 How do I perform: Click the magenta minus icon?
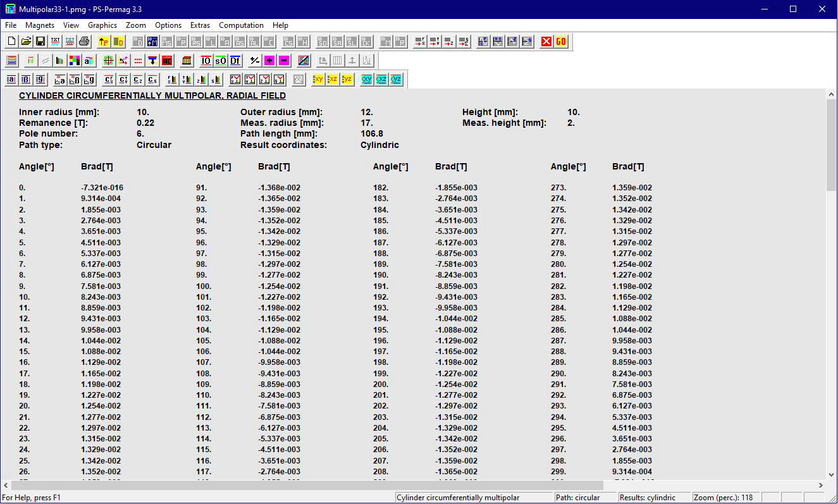pos(284,61)
